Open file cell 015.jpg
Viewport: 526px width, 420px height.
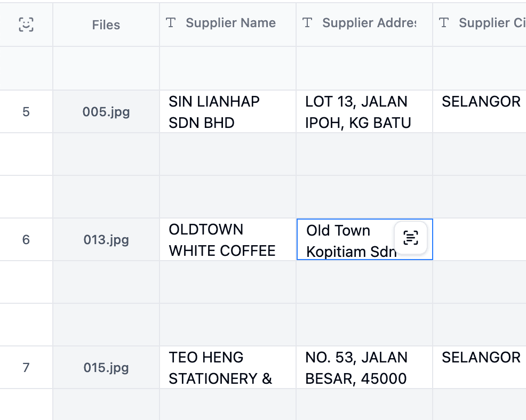click(x=106, y=367)
